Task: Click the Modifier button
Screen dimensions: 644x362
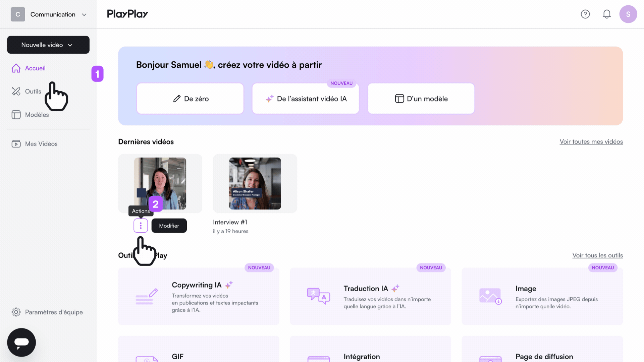Action: coord(169,226)
